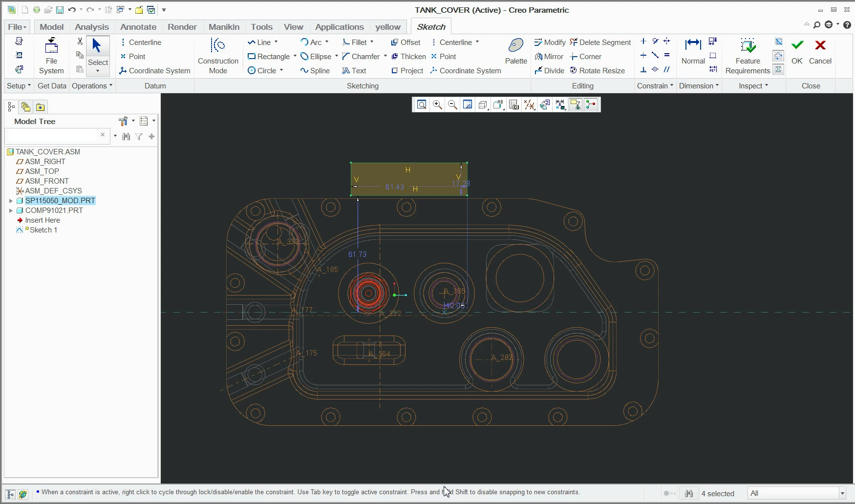
Task: Expand COMP91021.PRT tree node
Action: (11, 210)
